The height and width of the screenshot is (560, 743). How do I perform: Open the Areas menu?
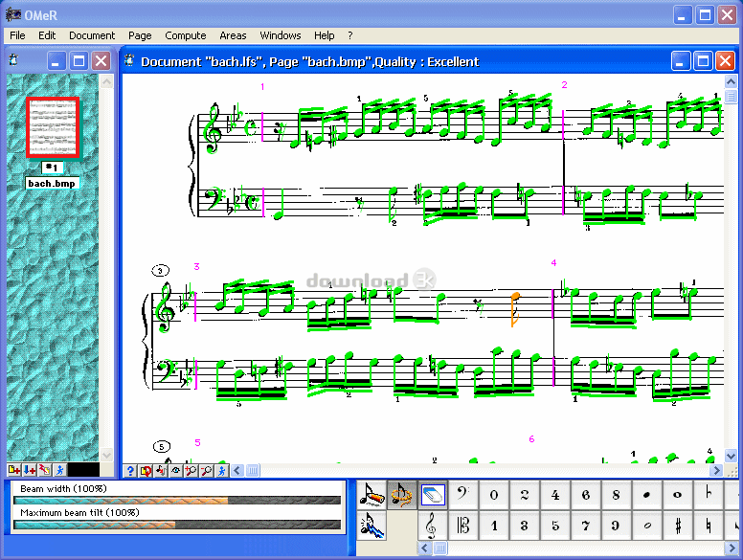(x=233, y=35)
